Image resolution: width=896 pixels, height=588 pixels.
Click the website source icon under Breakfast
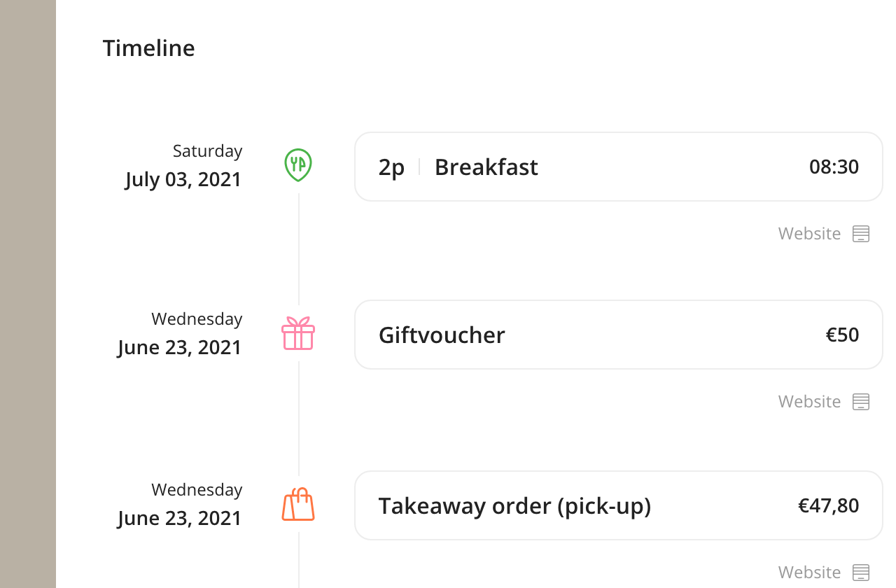pos(861,234)
